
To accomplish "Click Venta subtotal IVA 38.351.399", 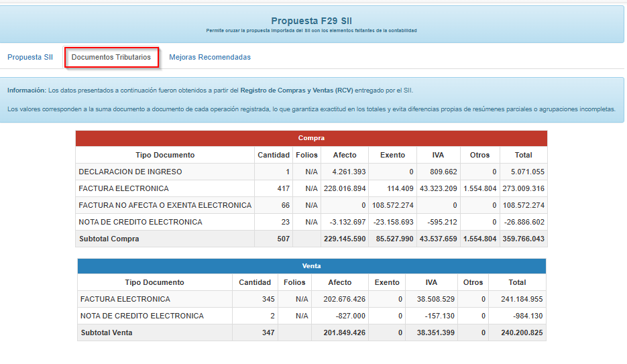I will click(x=435, y=333).
